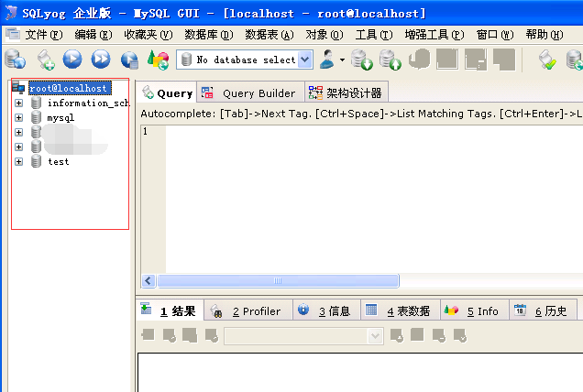Image resolution: width=583 pixels, height=392 pixels.
Task: Open the 增强工具(P) menu
Action: pos(434,35)
